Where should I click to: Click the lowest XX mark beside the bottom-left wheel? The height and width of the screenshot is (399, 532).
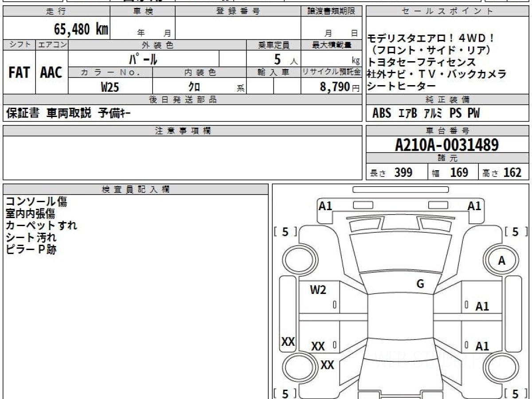click(x=327, y=365)
